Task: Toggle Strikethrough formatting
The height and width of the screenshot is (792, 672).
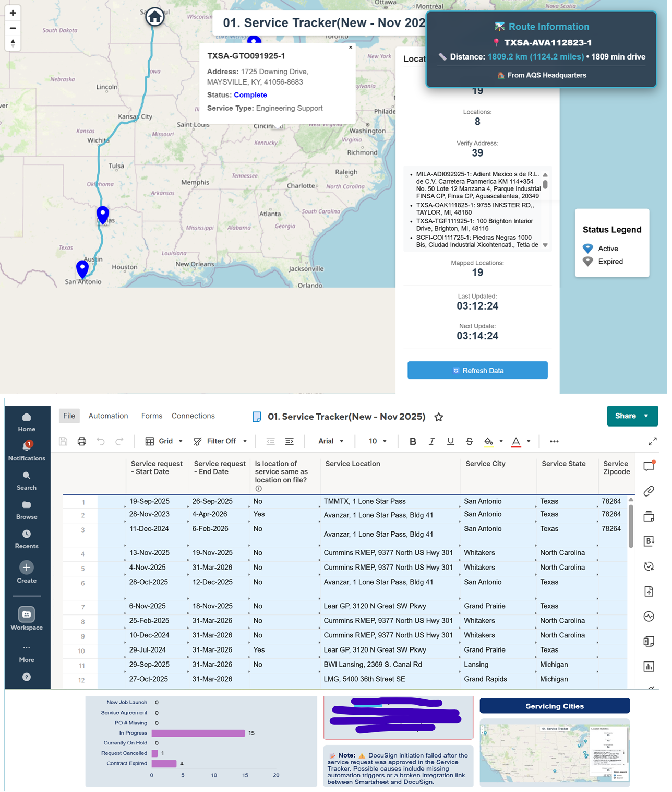Action: coord(469,441)
